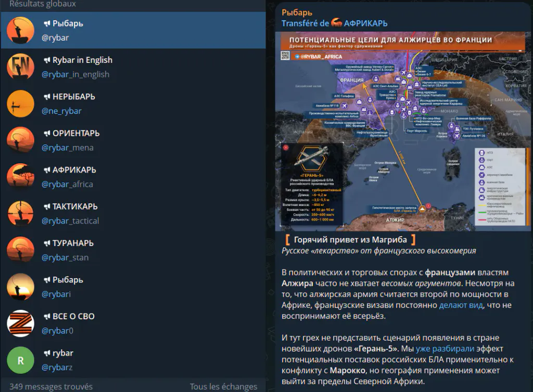Select the @rybar_stan handle
This screenshot has width=533, height=392.
click(x=65, y=257)
